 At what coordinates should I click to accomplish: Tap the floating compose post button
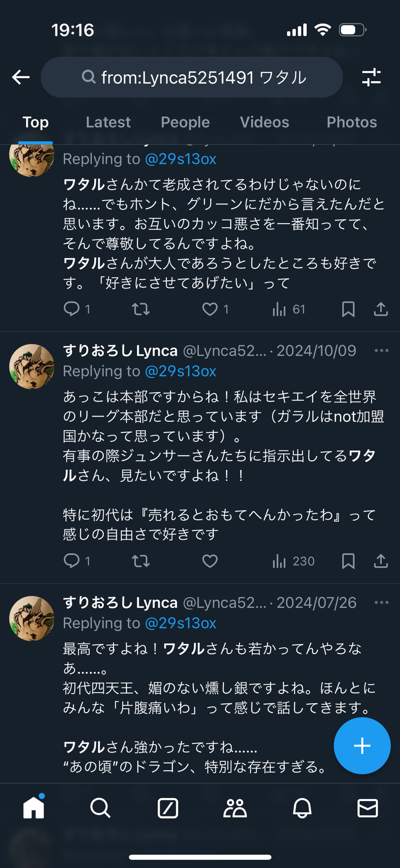(362, 746)
